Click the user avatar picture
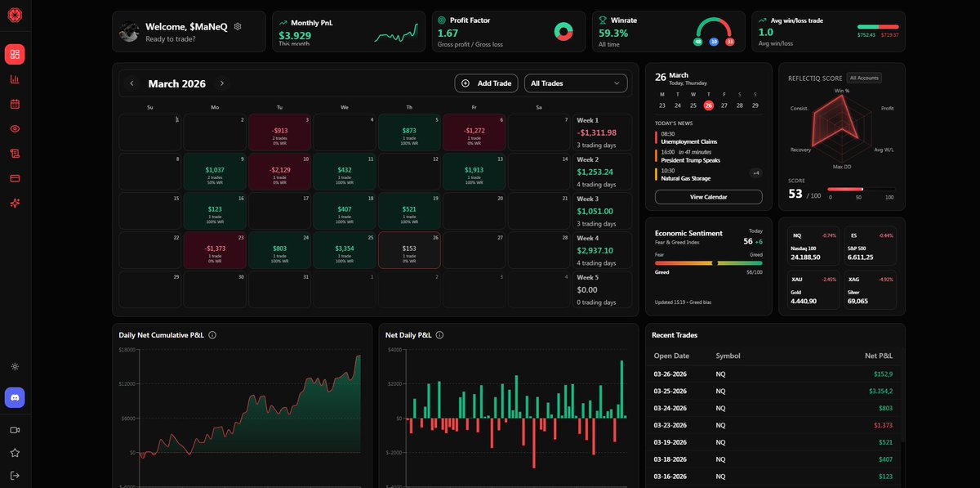Viewport: 980px width, 488px height. (x=129, y=32)
